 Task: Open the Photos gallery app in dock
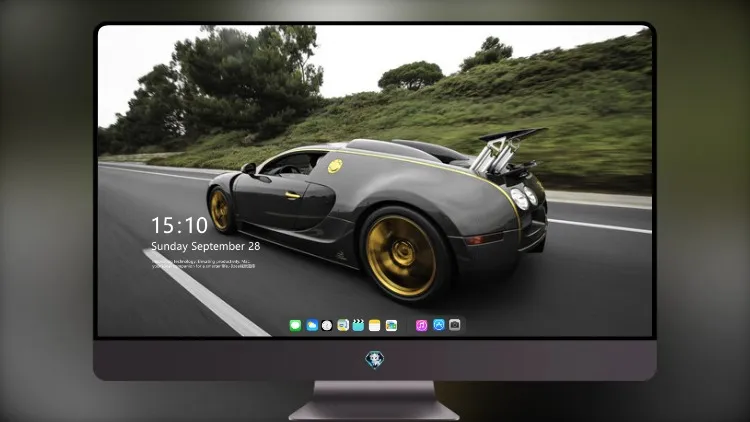pyautogui.click(x=391, y=325)
